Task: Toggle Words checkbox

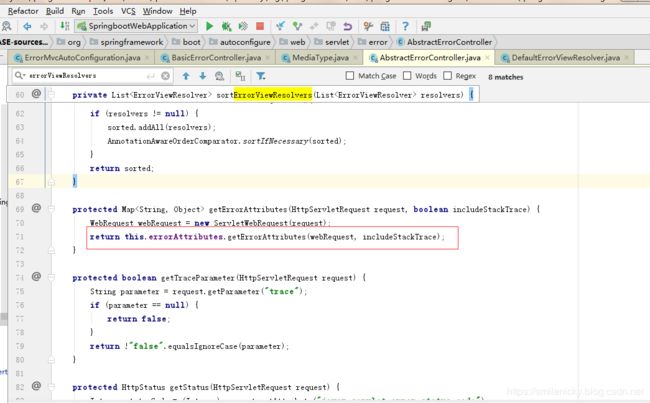Action: [407, 76]
